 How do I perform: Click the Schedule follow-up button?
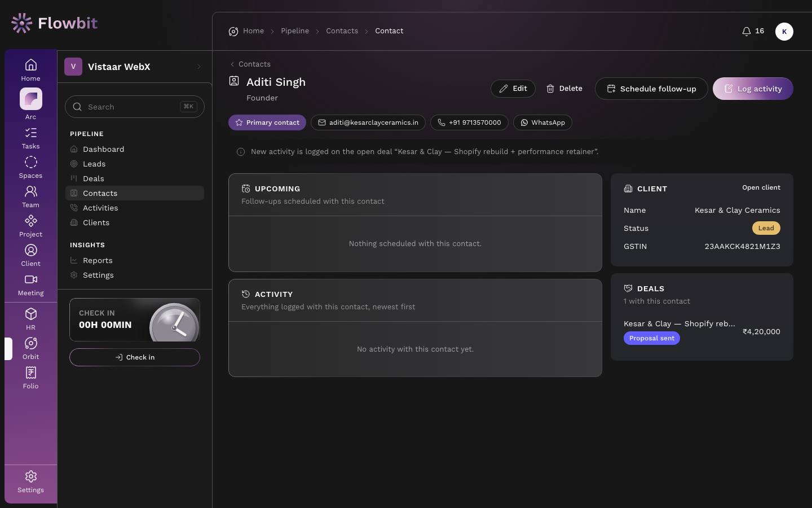pyautogui.click(x=651, y=89)
